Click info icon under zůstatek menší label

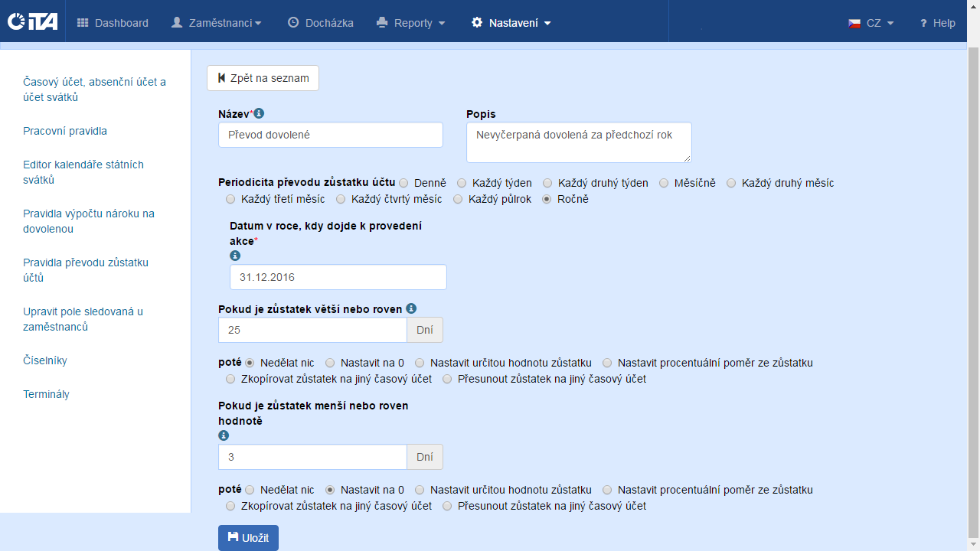(224, 435)
